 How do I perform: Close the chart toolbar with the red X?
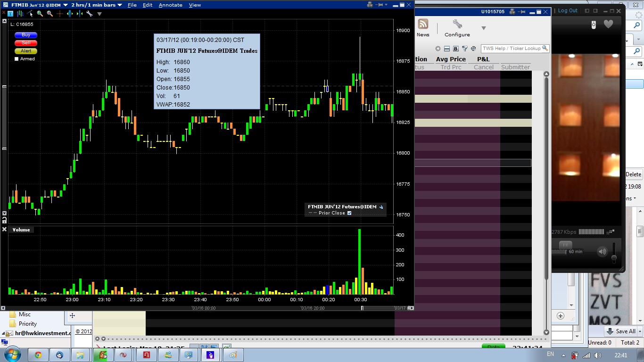coord(4,14)
